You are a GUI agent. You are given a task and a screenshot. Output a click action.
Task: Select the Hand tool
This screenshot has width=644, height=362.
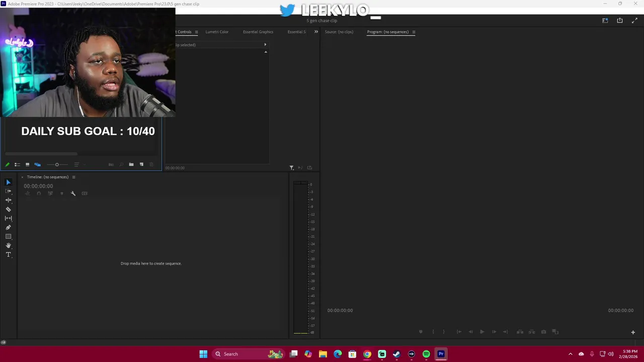pos(8,245)
